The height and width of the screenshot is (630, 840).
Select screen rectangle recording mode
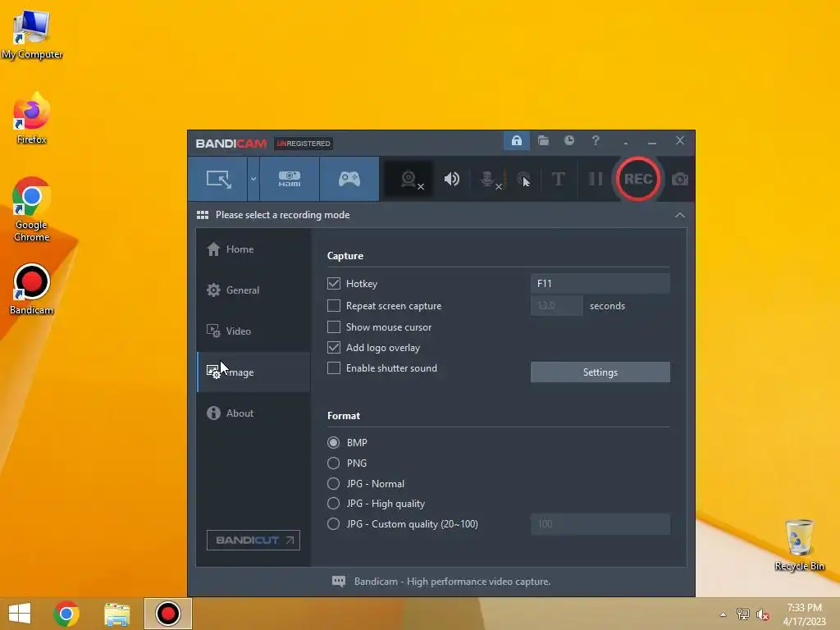(x=218, y=179)
